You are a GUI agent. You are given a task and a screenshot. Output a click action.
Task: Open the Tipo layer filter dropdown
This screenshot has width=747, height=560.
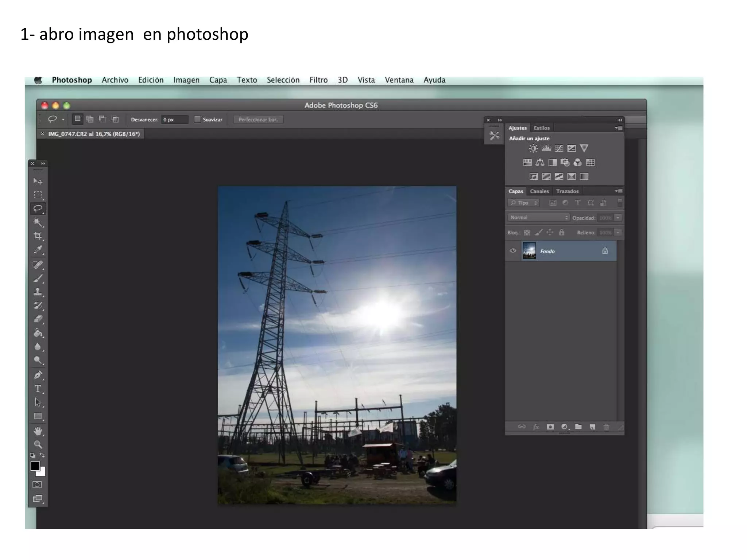523,203
